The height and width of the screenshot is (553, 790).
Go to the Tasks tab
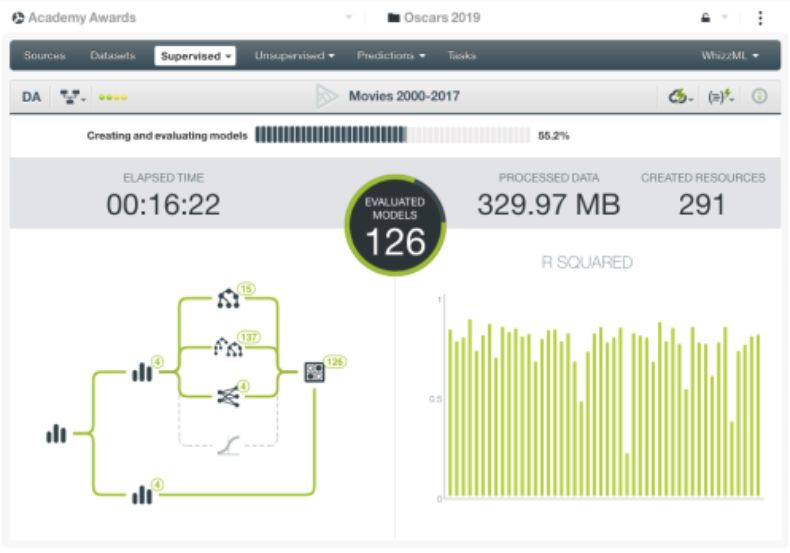(x=462, y=55)
